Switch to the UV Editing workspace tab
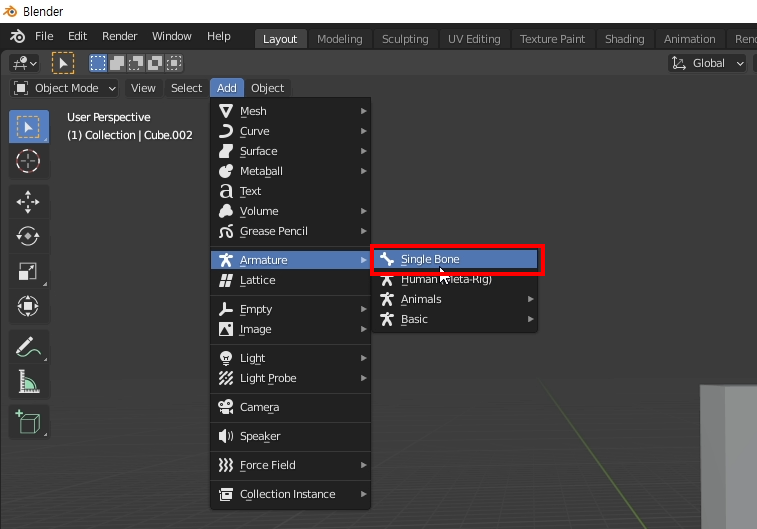The width and height of the screenshot is (757, 529). click(474, 39)
